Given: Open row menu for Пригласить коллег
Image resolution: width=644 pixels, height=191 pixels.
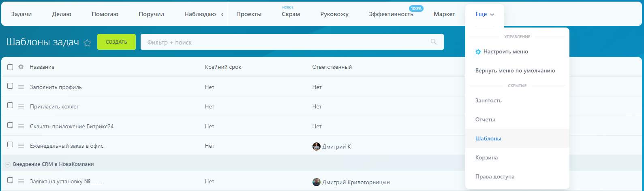Looking at the screenshot, I should 21,106.
